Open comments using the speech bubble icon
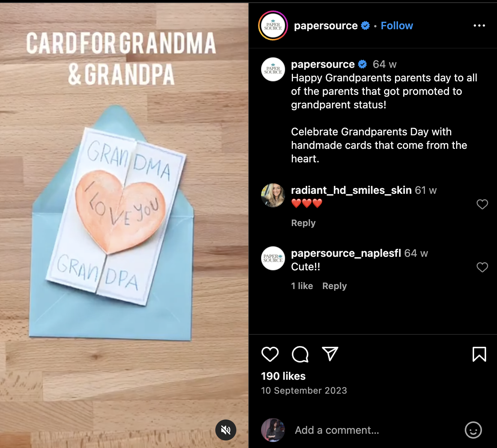The height and width of the screenshot is (448, 497). (300, 354)
